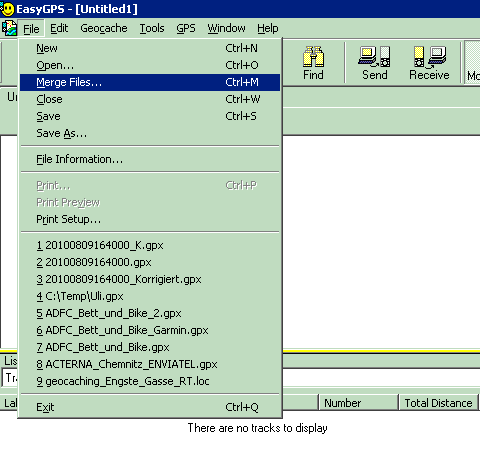This screenshot has width=480, height=475.
Task: Choose Exit from the File menu
Action: click(x=150, y=407)
